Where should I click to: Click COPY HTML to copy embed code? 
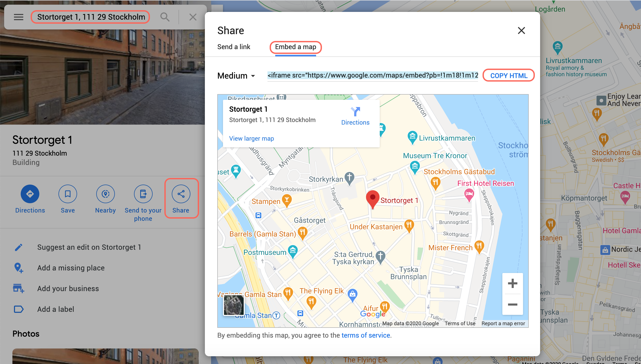[508, 75]
